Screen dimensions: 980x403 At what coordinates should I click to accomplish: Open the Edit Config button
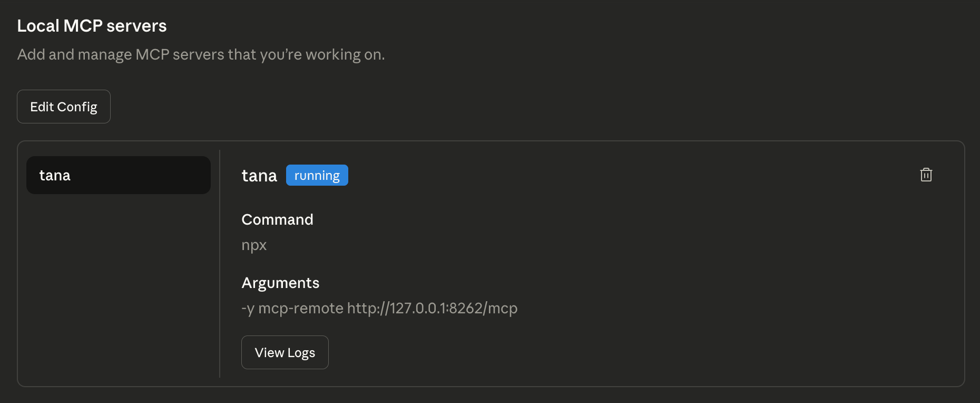click(64, 107)
